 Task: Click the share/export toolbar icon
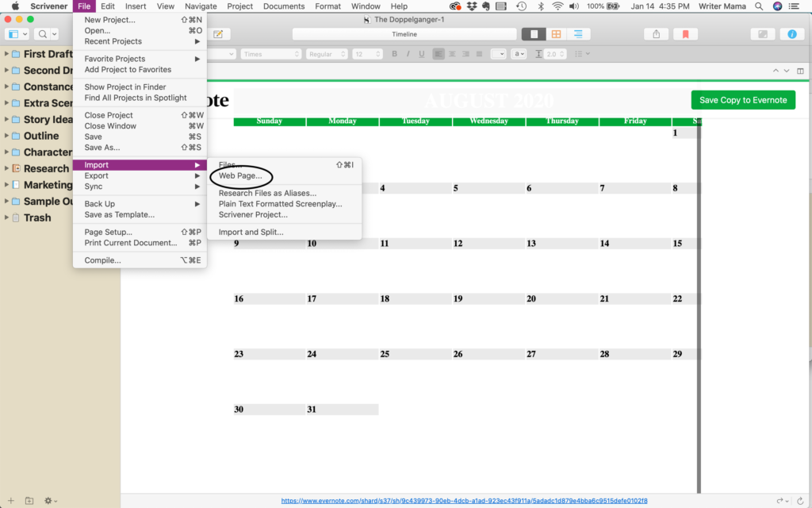pos(656,34)
